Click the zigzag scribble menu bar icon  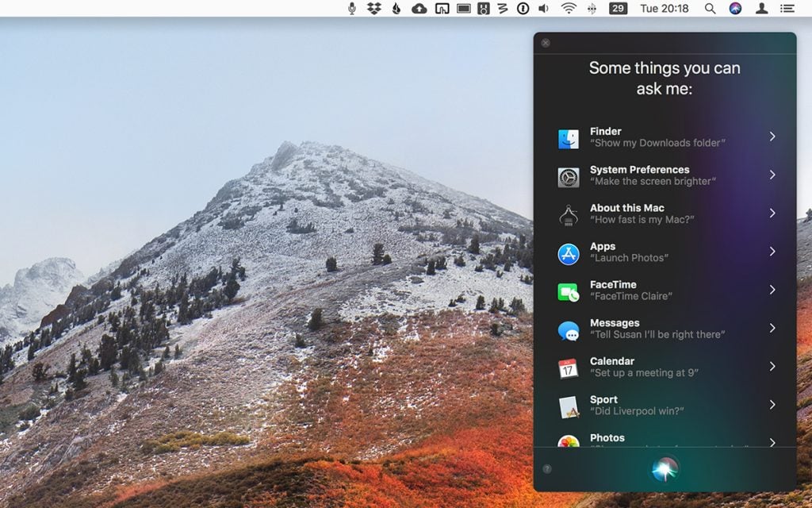[x=502, y=8]
